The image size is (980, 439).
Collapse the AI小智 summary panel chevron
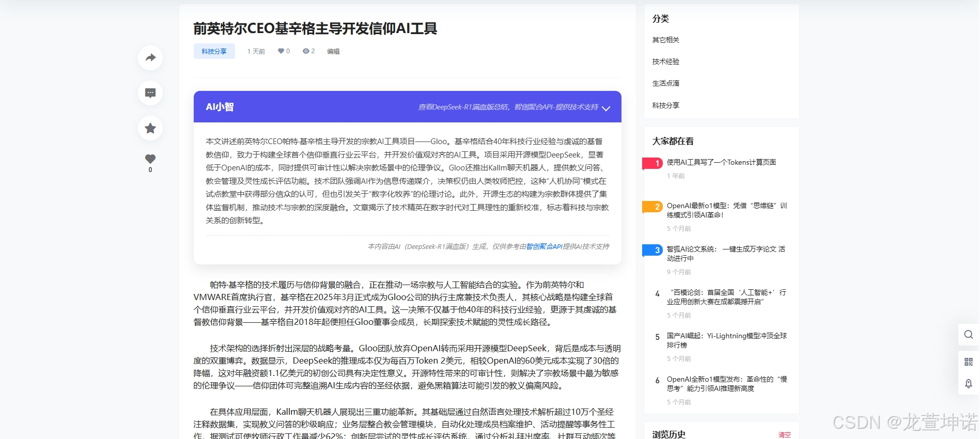(606, 108)
